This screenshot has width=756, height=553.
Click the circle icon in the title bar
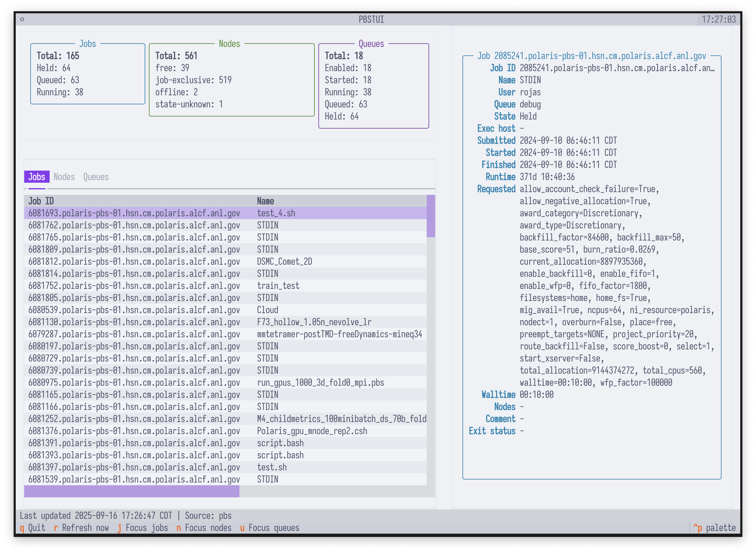point(23,19)
